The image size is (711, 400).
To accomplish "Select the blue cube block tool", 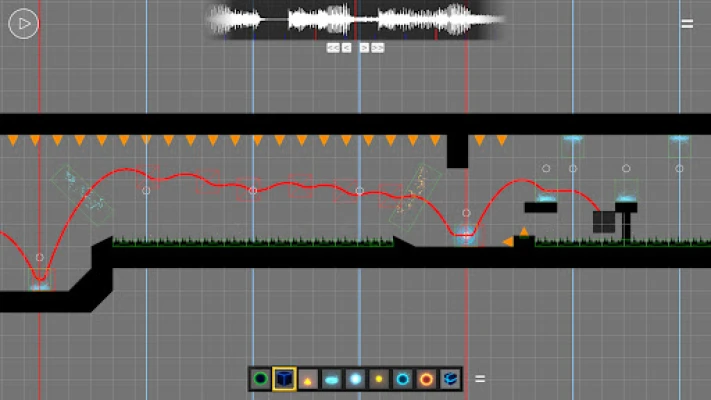I will tap(284, 379).
